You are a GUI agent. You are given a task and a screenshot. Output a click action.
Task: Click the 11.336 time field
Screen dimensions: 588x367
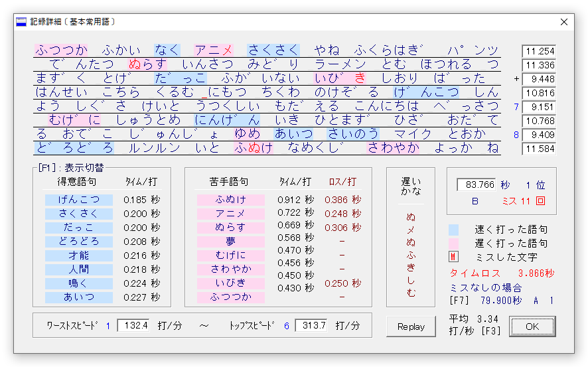[x=539, y=65]
